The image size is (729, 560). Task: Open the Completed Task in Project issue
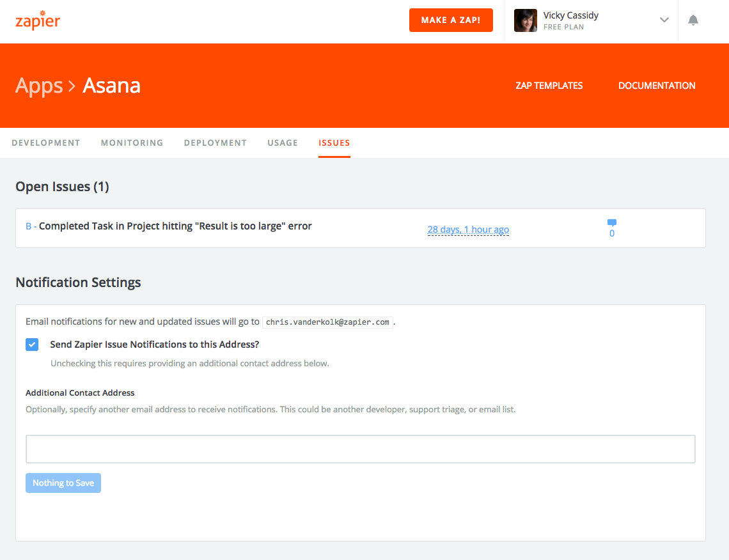(175, 226)
